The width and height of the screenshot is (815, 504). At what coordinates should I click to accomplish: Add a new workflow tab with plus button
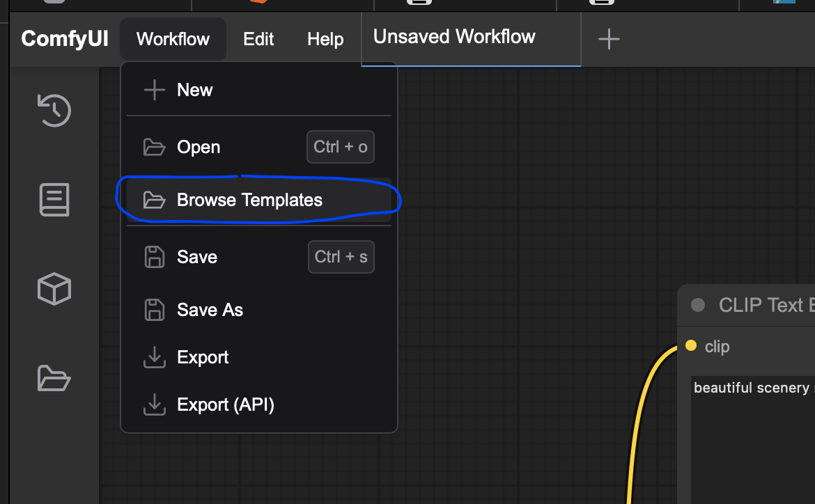click(x=609, y=39)
